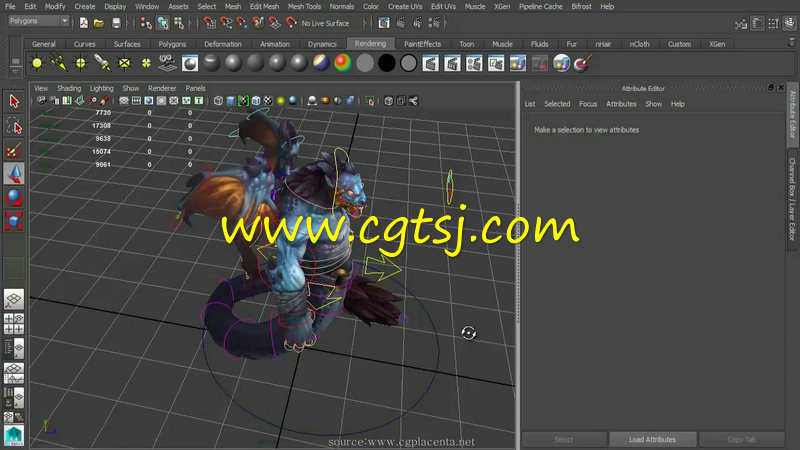Click the blue-red eye control curve right of character

(x=449, y=187)
